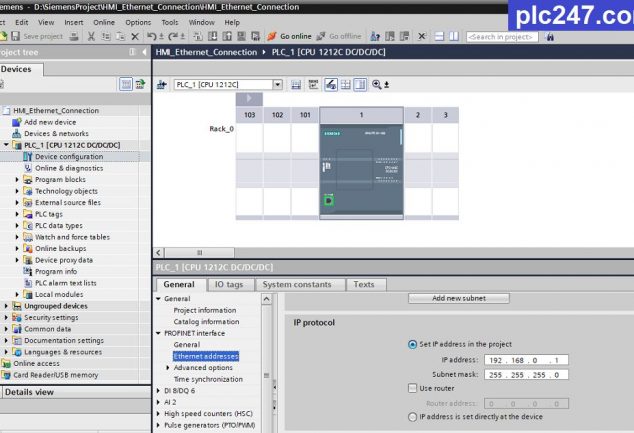This screenshot has width=634, height=433.
Task: Click the Add new subnet button
Action: [459, 298]
